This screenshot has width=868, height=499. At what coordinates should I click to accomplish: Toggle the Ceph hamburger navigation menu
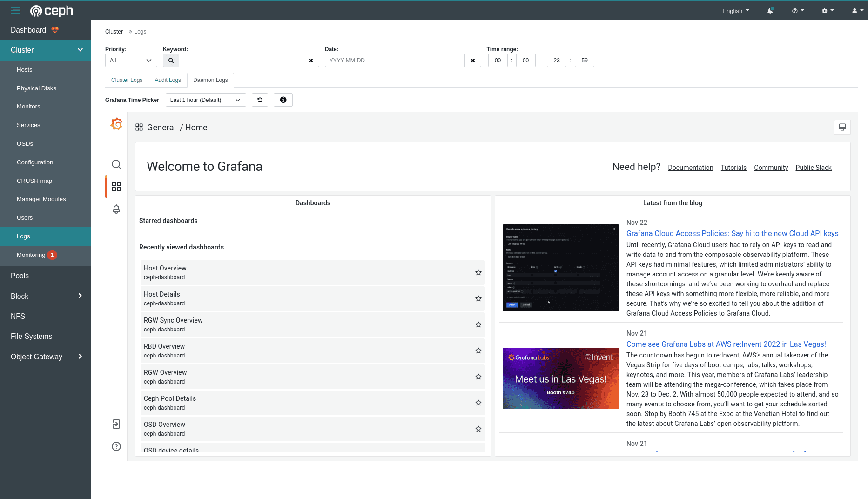15,11
